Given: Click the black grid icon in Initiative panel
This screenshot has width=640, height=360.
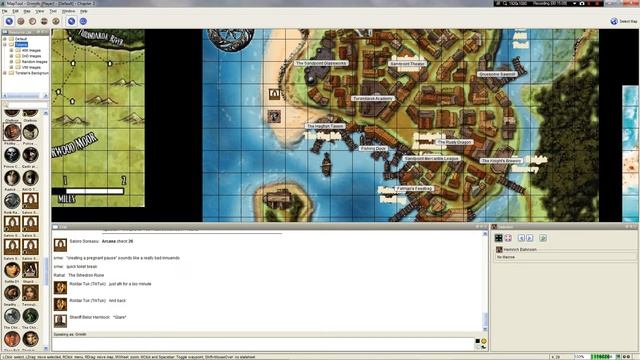Looking at the screenshot, I should pyautogui.click(x=498, y=238).
